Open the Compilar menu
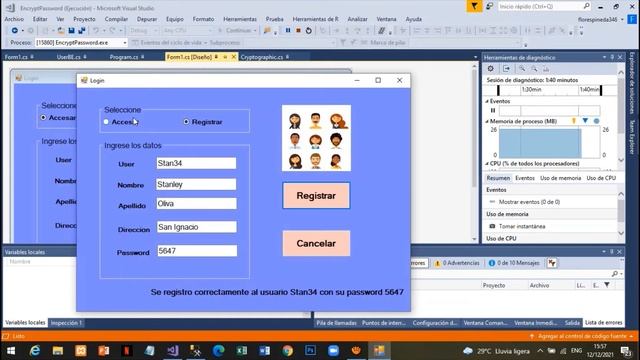The image size is (640, 360). click(x=116, y=19)
